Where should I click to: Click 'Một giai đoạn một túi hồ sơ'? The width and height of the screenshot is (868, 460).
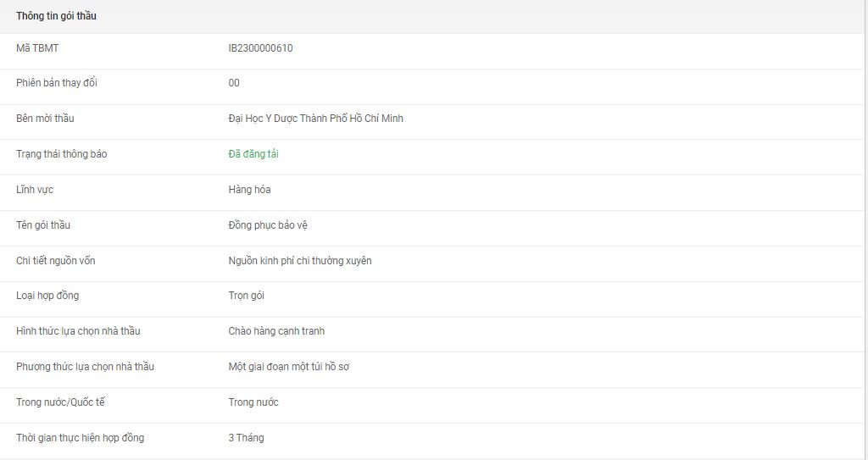pyautogui.click(x=289, y=367)
